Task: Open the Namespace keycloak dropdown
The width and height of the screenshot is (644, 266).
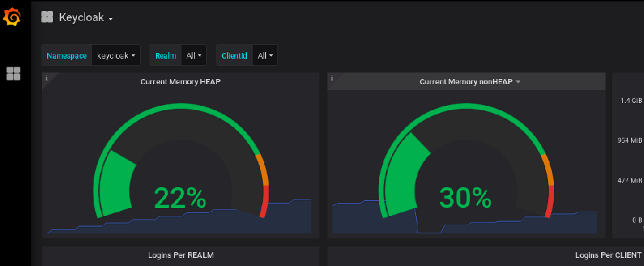Action: (x=116, y=56)
